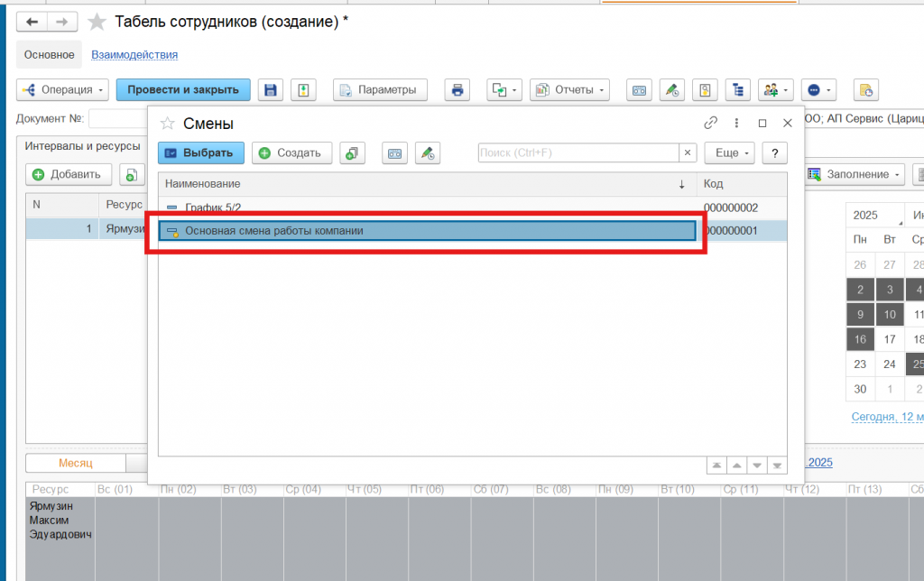Click the save floppy disk icon
Screen dimensions: 924x581
[270, 90]
